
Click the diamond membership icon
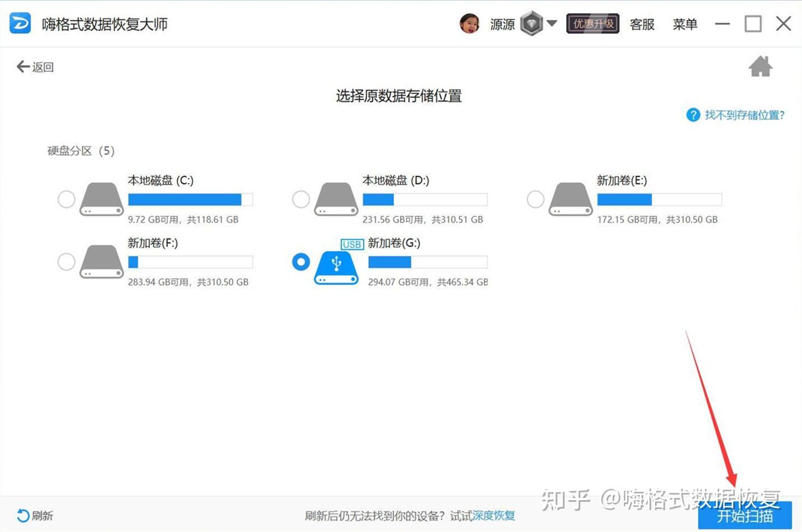[532, 23]
